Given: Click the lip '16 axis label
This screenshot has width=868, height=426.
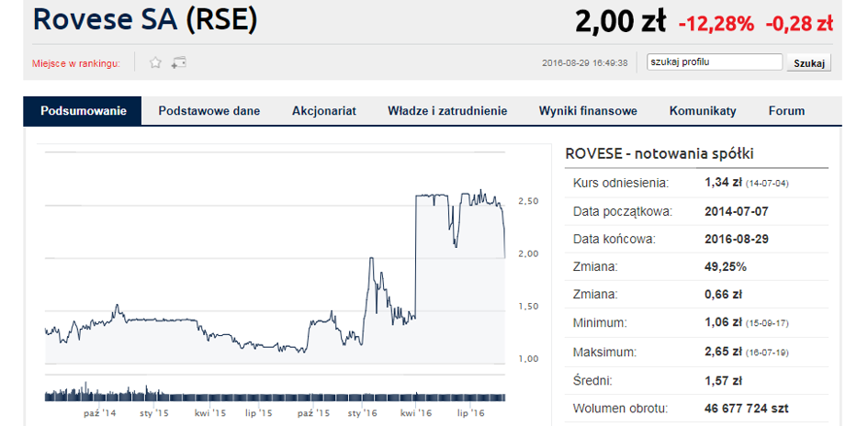Looking at the screenshot, I should click(470, 413).
